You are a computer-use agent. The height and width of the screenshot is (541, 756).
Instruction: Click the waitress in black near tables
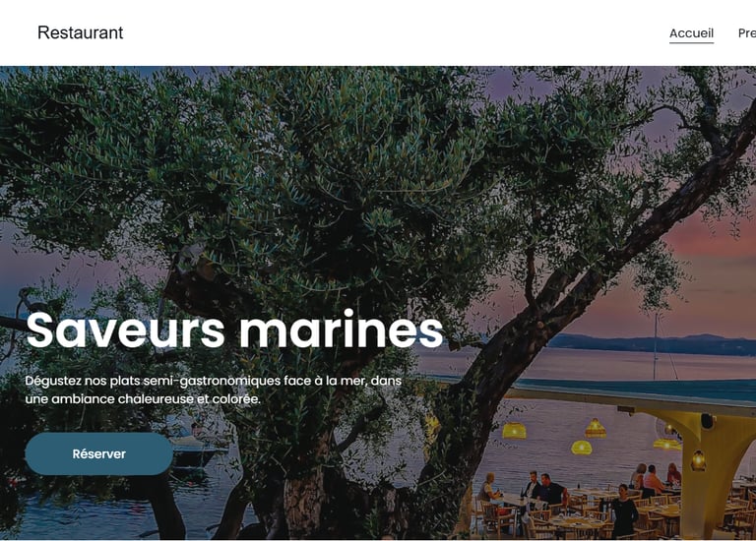(624, 511)
